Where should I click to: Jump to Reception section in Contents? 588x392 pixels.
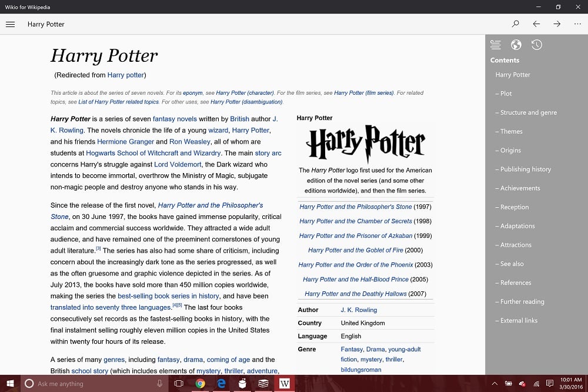tap(512, 207)
